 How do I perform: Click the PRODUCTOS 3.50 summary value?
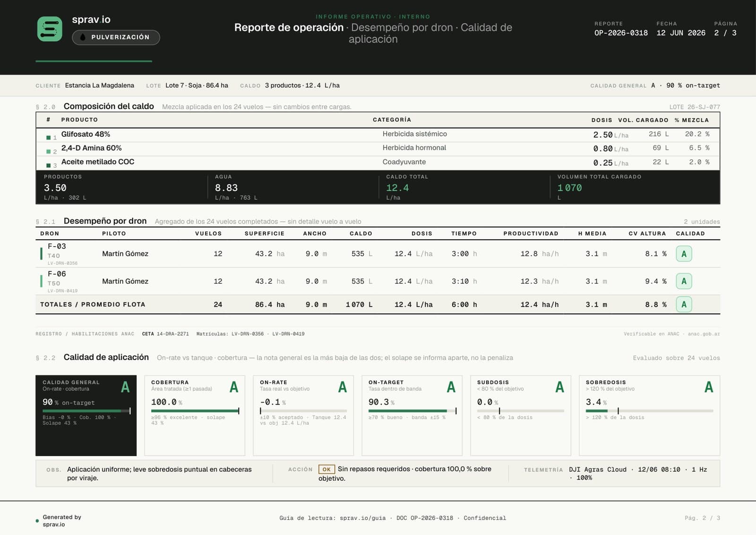click(55, 188)
